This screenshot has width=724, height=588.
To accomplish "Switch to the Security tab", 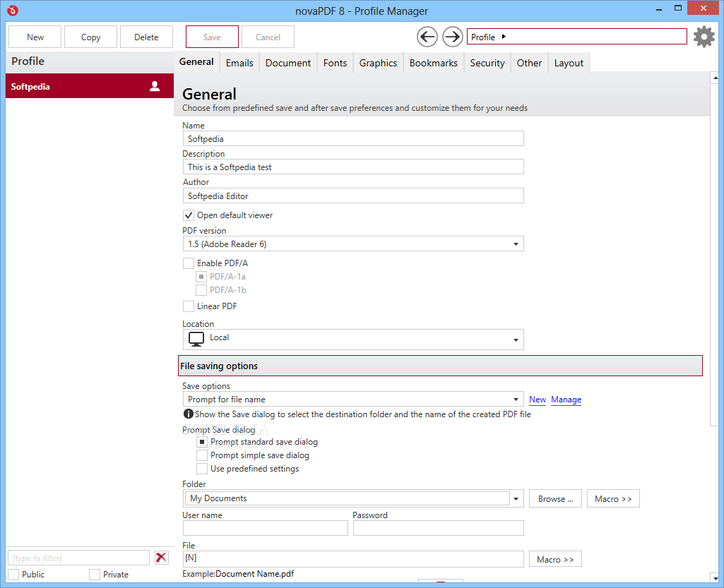I will (x=487, y=63).
